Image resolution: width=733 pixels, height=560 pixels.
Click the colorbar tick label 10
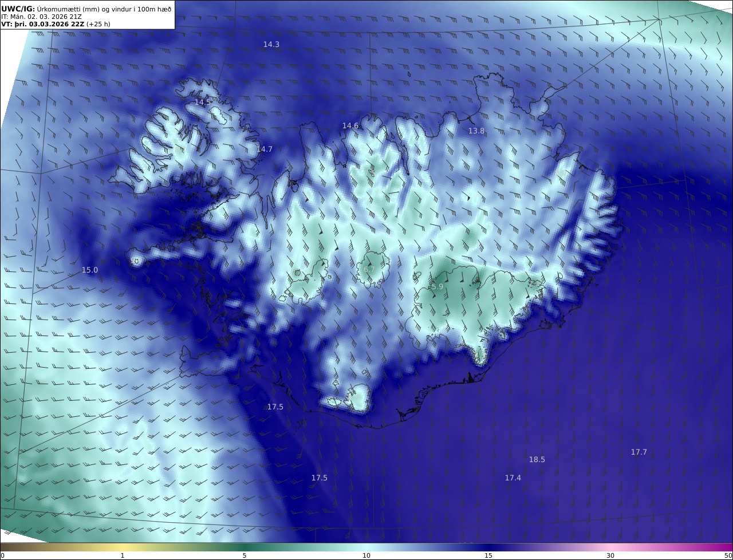tap(366, 555)
